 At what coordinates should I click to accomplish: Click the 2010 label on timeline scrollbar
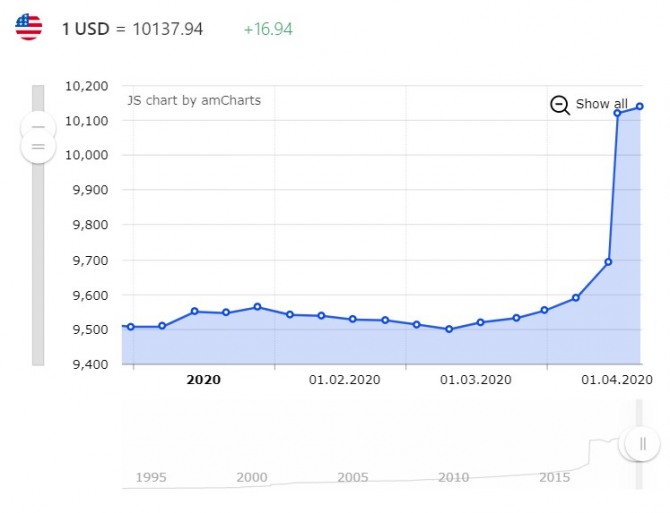click(453, 477)
